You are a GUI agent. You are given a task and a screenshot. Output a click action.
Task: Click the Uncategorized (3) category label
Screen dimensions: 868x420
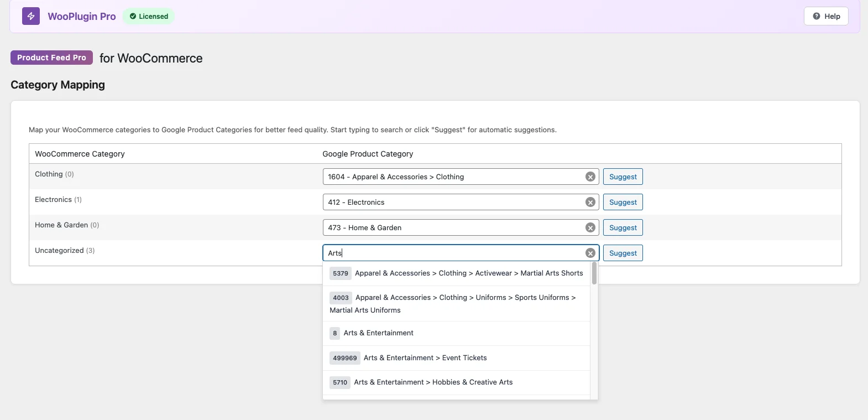tap(65, 250)
